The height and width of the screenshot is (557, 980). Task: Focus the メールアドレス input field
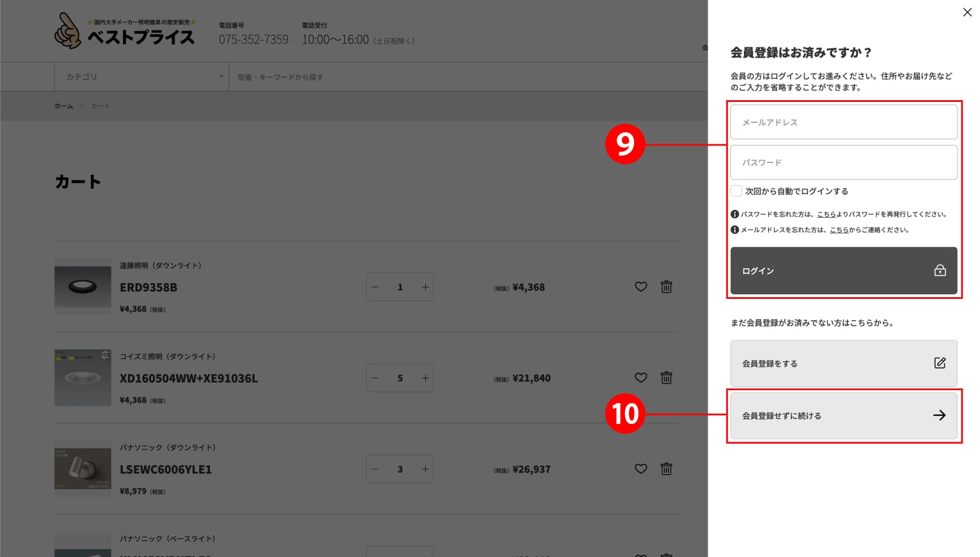pyautogui.click(x=843, y=122)
